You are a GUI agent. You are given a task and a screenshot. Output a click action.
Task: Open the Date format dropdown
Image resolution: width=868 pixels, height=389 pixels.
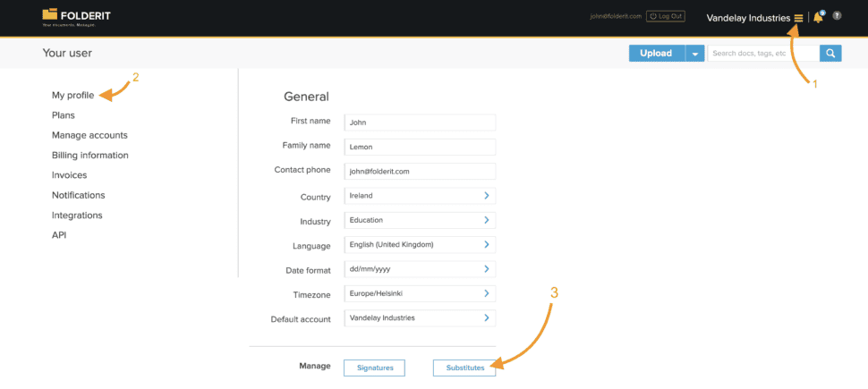(420, 269)
